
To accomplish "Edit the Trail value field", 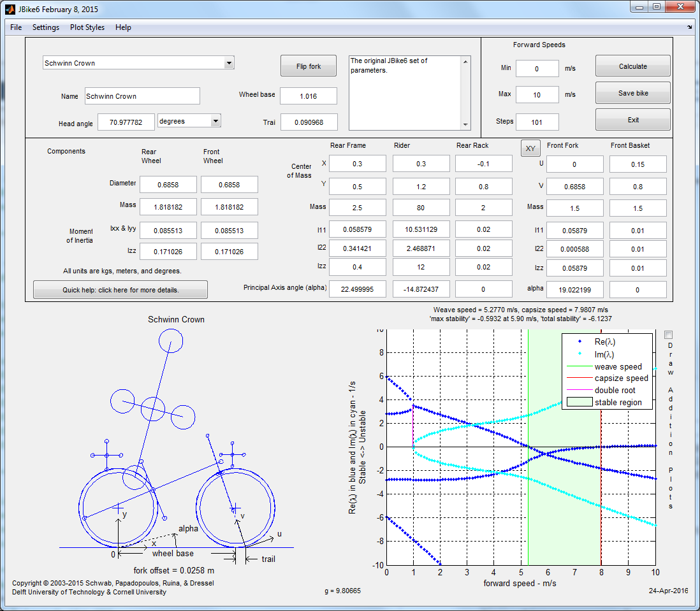I will tap(309, 121).
